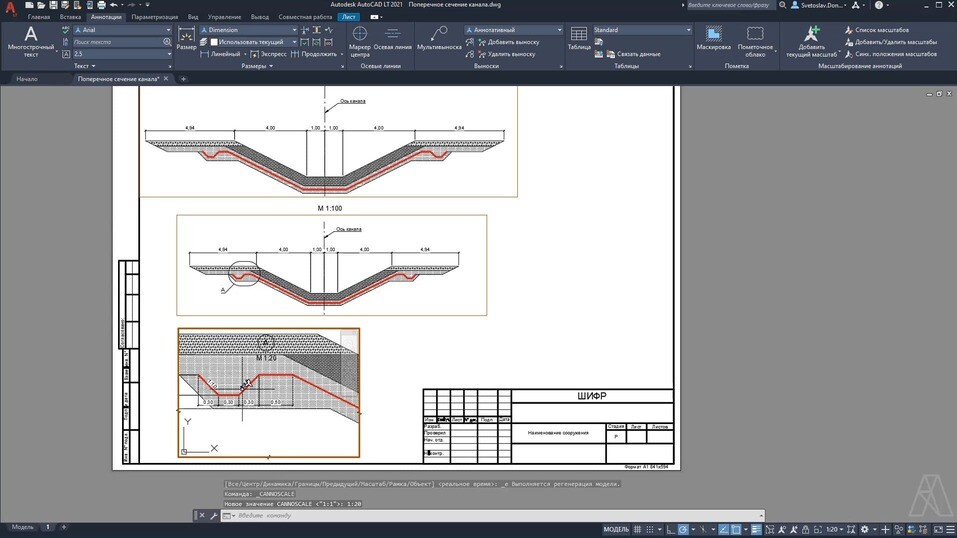Select the Маркер центра tool

click(x=359, y=42)
